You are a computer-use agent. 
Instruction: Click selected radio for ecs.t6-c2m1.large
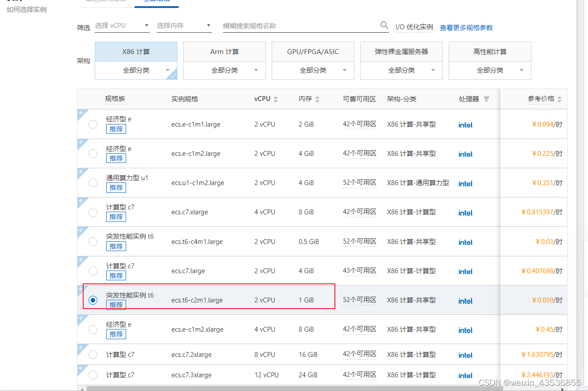[x=93, y=300]
